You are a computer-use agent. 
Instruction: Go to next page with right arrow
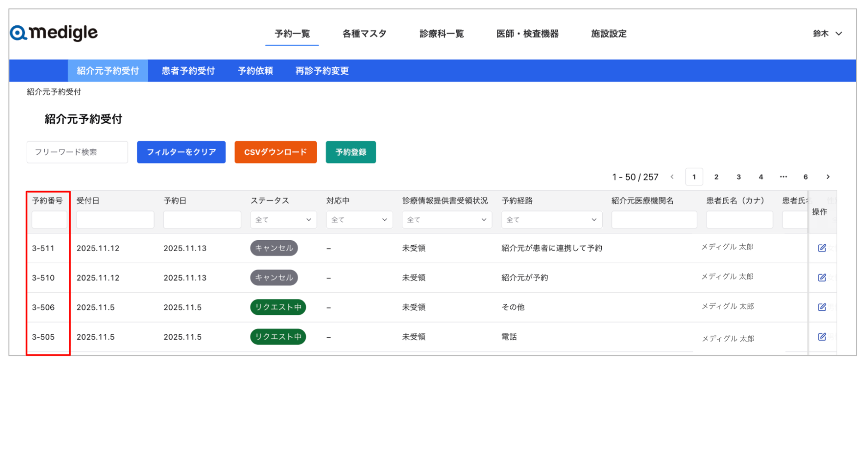(828, 177)
